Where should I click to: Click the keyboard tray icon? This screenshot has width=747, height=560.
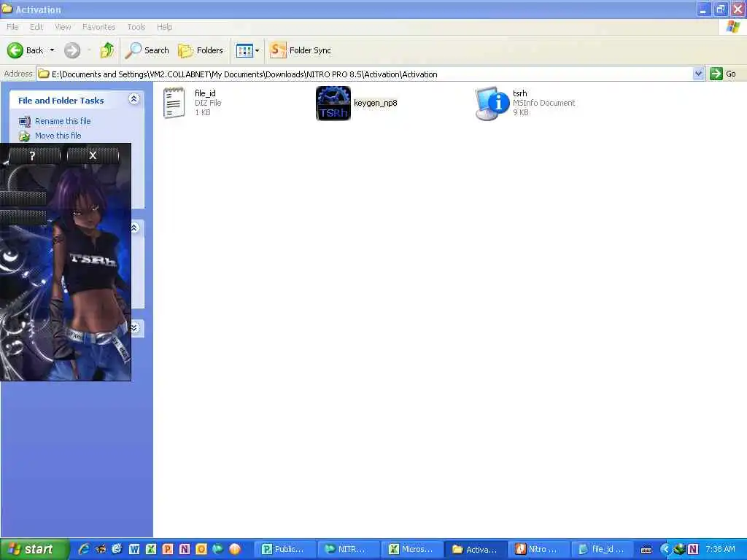pyautogui.click(x=646, y=550)
